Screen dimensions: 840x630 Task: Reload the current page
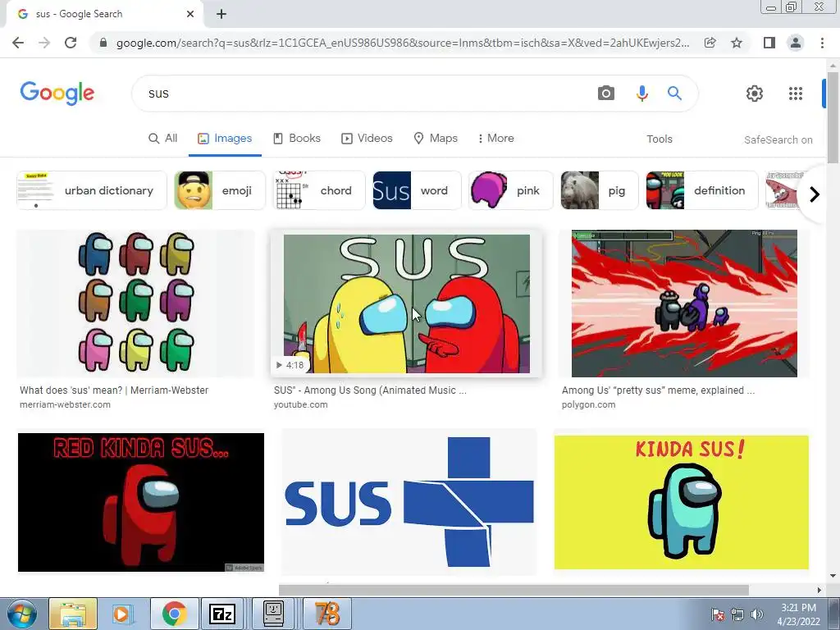coord(71,43)
